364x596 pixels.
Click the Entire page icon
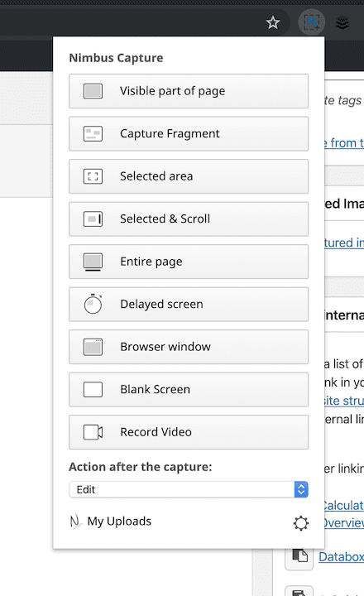(x=93, y=262)
